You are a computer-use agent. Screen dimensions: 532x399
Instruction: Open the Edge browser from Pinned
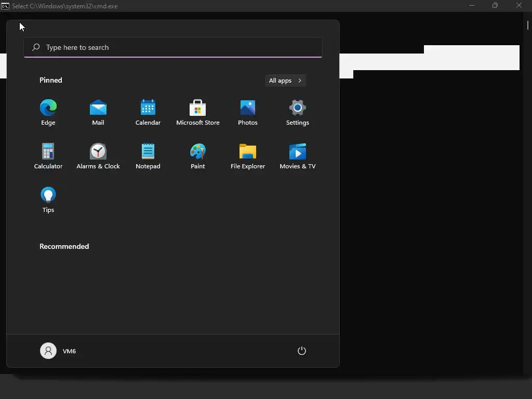[x=48, y=113]
